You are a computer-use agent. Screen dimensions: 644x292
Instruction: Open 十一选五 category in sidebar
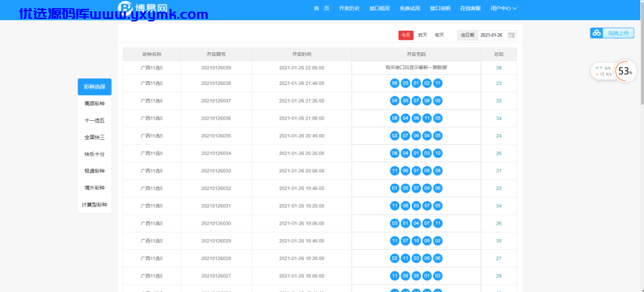point(94,120)
